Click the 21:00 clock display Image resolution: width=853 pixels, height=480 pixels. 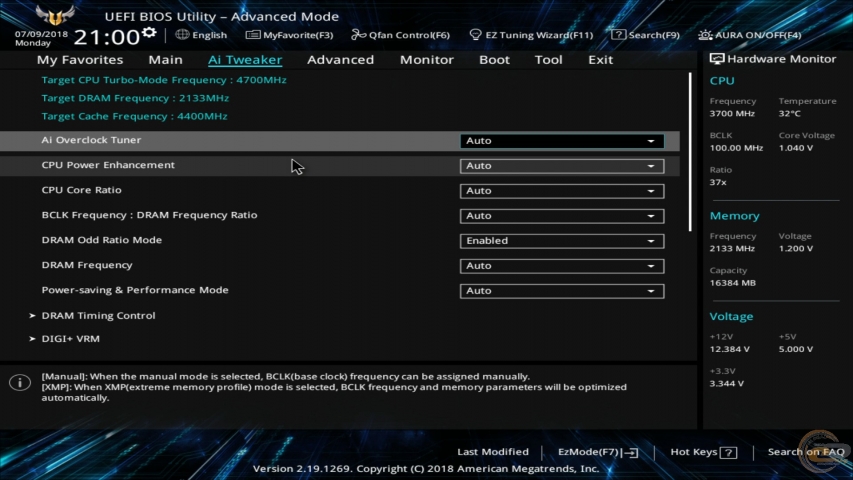coord(107,37)
